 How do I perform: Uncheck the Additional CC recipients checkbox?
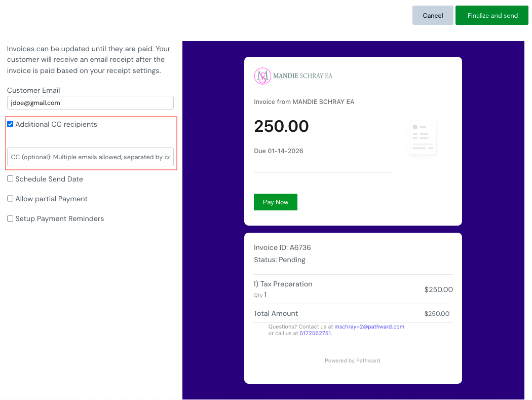(10, 124)
